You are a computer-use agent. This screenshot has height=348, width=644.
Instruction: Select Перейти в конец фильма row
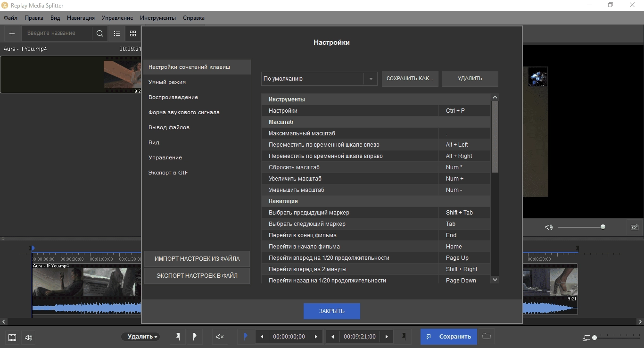coord(376,235)
